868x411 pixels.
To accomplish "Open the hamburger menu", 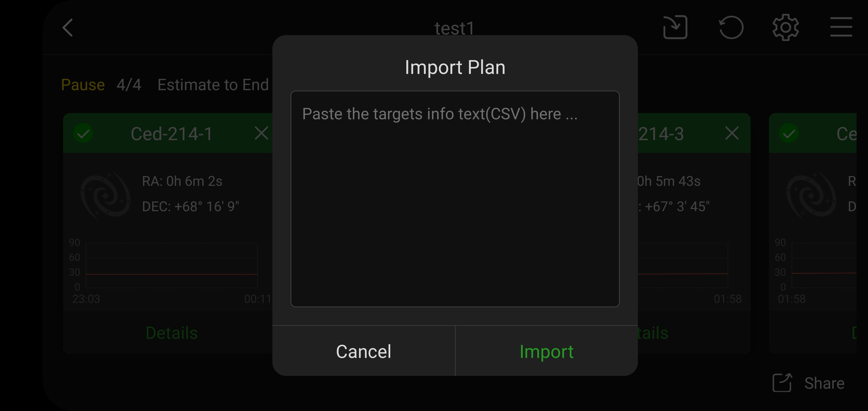I will point(841,27).
